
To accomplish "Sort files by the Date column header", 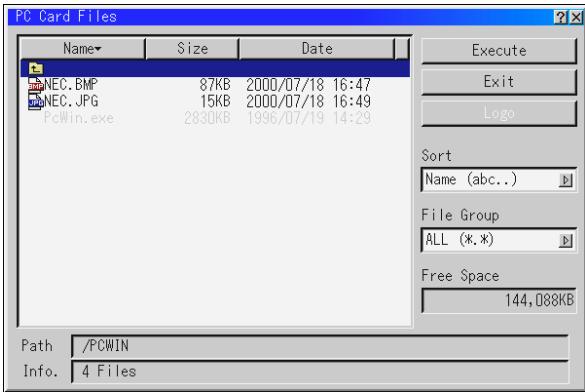I will 317,48.
